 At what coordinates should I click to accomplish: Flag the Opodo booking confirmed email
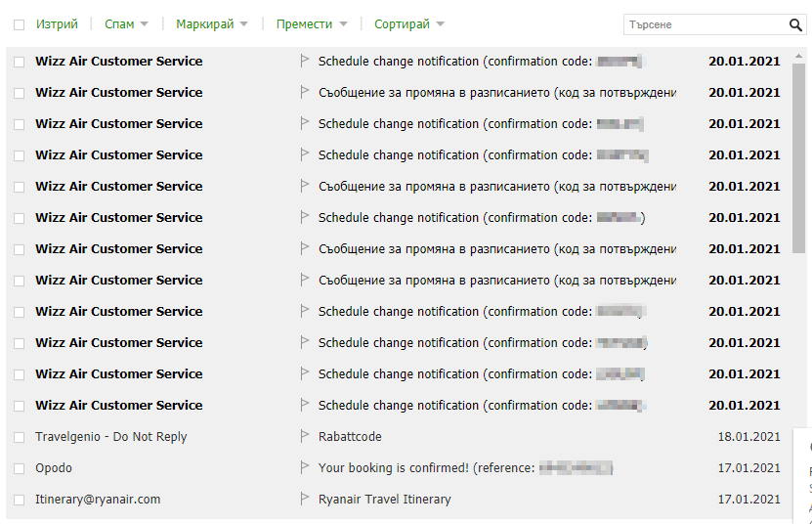coord(305,467)
